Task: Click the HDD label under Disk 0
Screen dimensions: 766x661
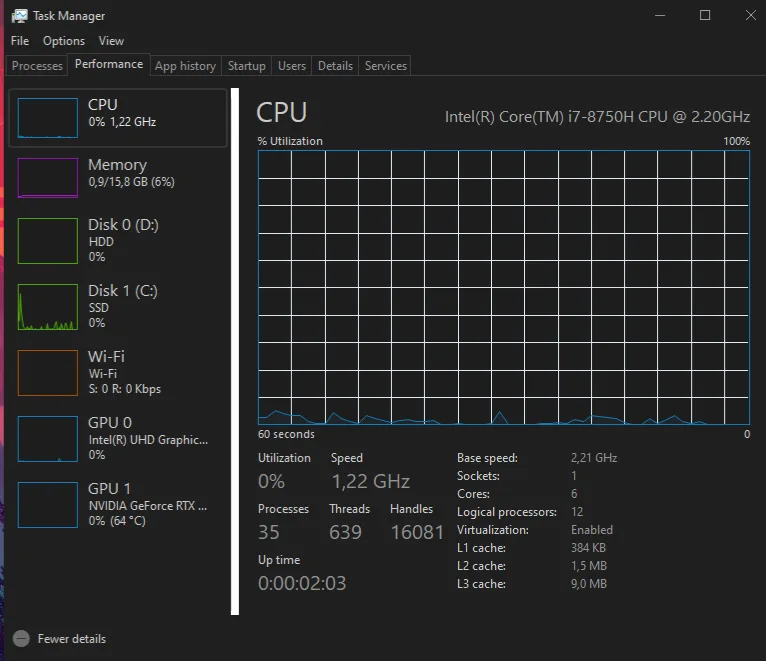Action: pyautogui.click(x=101, y=242)
